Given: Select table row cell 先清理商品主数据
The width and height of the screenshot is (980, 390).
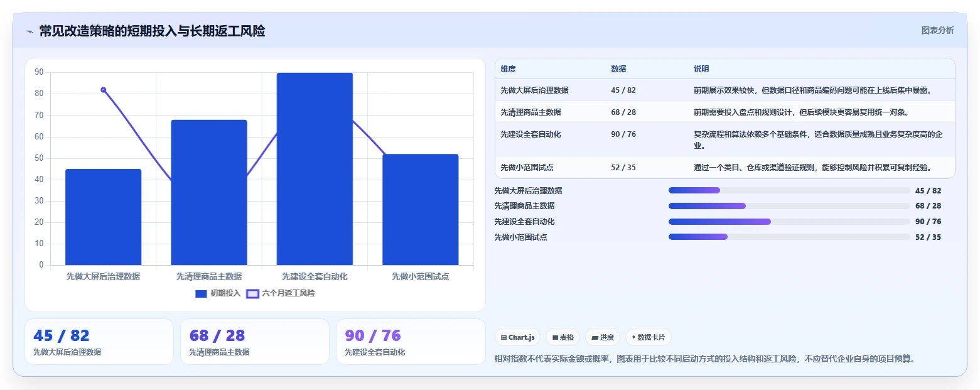Looking at the screenshot, I should [x=530, y=112].
